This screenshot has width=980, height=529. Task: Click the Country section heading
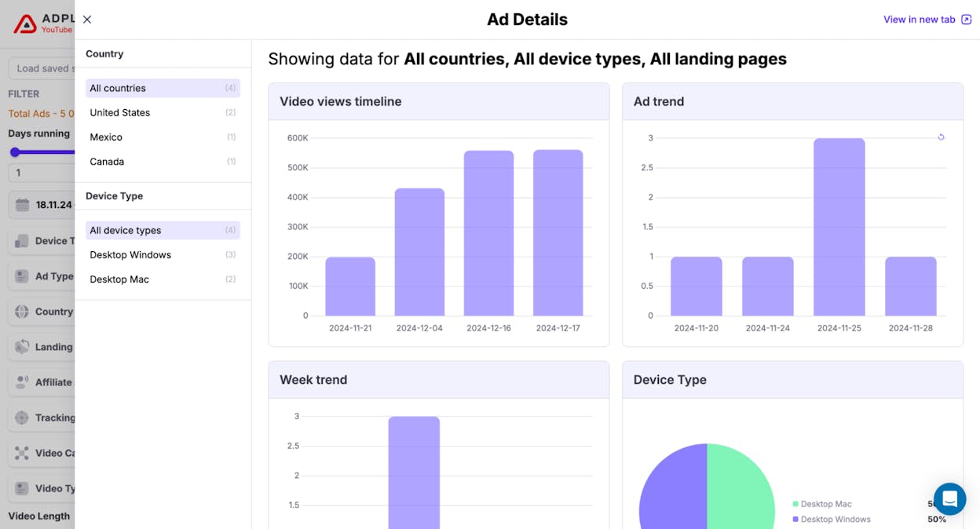click(x=104, y=53)
